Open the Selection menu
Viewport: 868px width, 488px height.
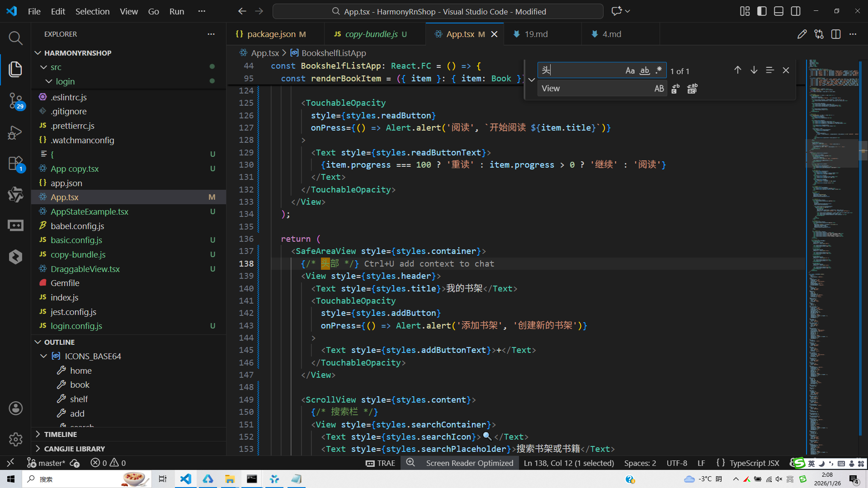(92, 11)
